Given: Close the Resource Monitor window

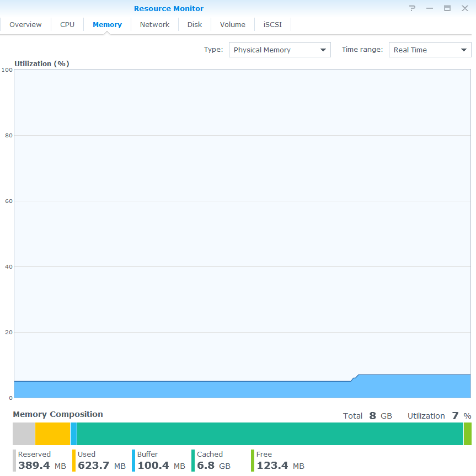Looking at the screenshot, I should click(465, 8).
